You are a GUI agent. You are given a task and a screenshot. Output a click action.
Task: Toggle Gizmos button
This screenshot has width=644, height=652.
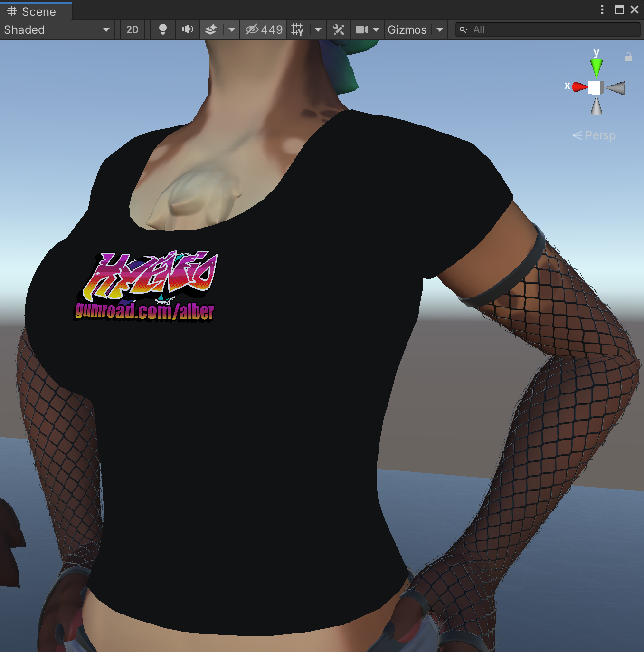coord(407,29)
